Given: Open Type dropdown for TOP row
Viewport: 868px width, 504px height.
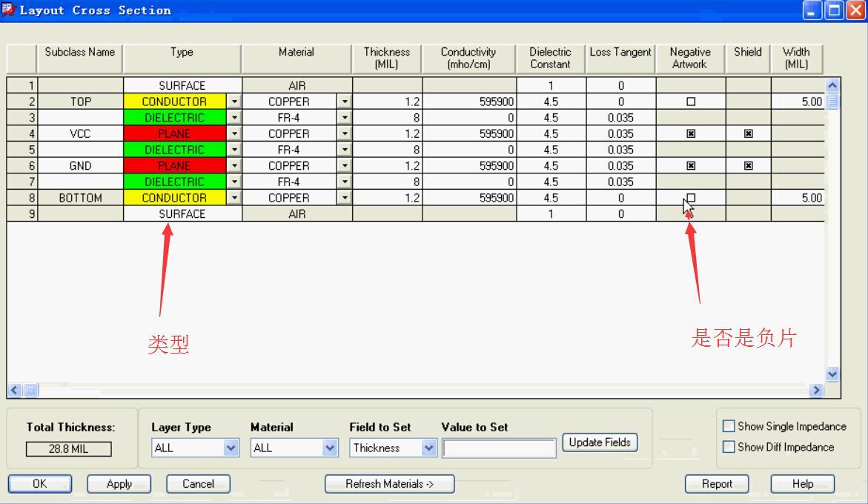Looking at the screenshot, I should click(234, 102).
